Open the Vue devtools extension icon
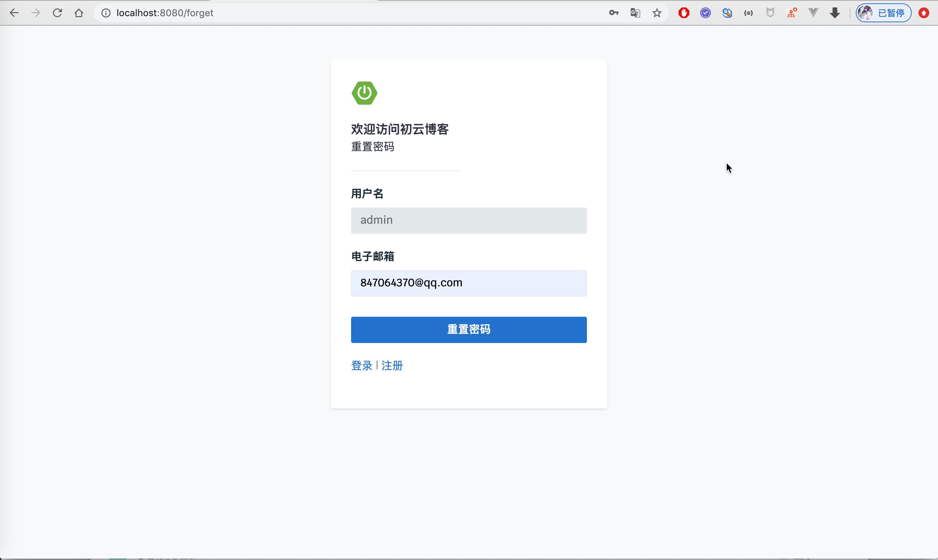Screen dimensions: 938x560 point(813,13)
